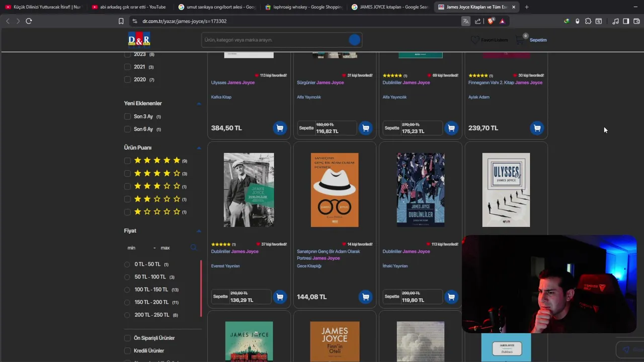Check the five-star rating filter
The image size is (644, 362).
point(127,161)
